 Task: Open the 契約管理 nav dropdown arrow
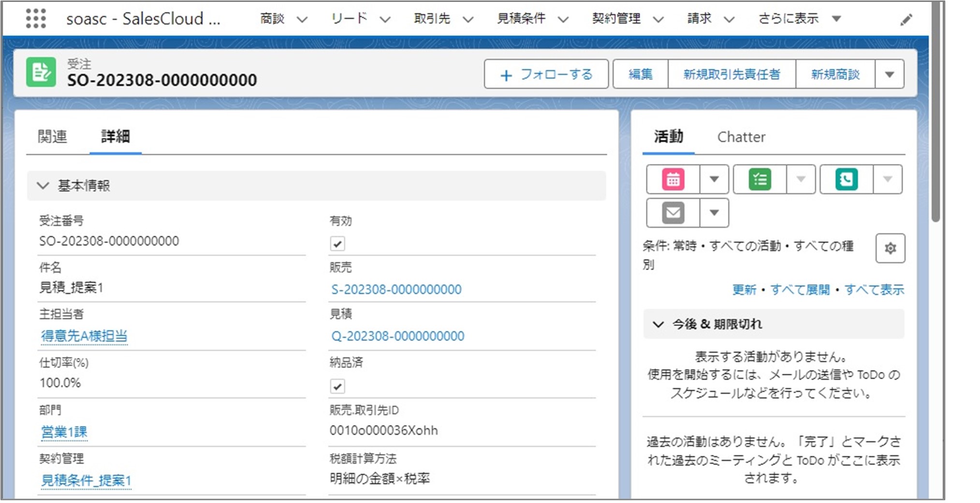658,19
